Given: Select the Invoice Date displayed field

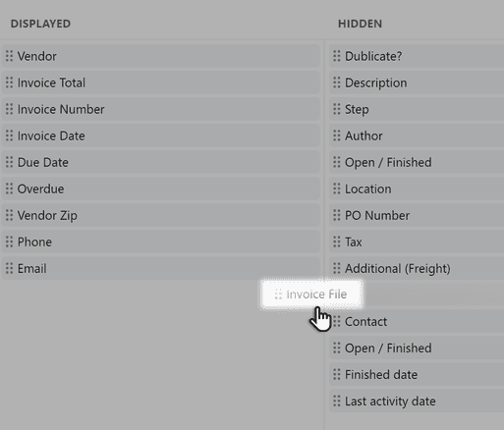Looking at the screenshot, I should pyautogui.click(x=160, y=135).
